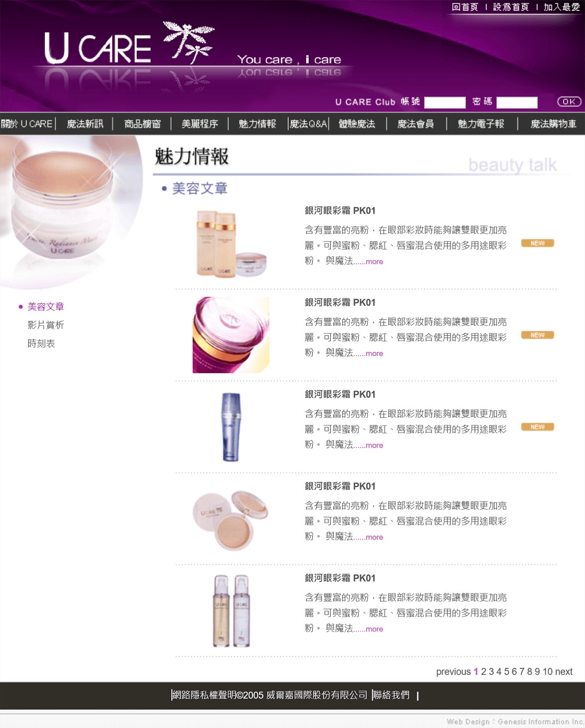Open the two-bottle toner set thumbnail
The width and height of the screenshot is (585, 728).
click(231, 243)
